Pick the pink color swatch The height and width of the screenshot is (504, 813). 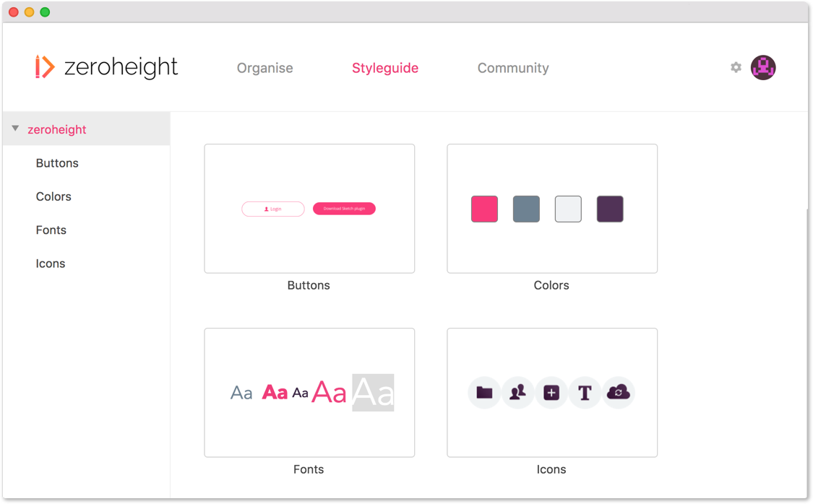point(484,209)
